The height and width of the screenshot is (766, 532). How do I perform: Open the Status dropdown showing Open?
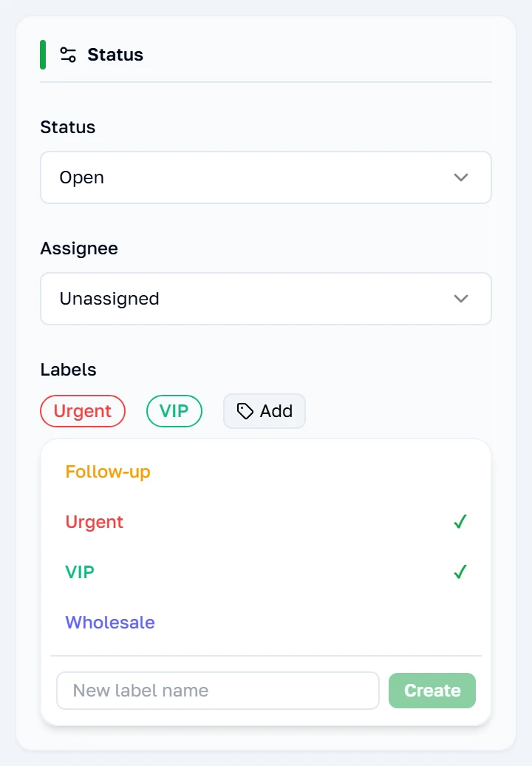click(266, 177)
